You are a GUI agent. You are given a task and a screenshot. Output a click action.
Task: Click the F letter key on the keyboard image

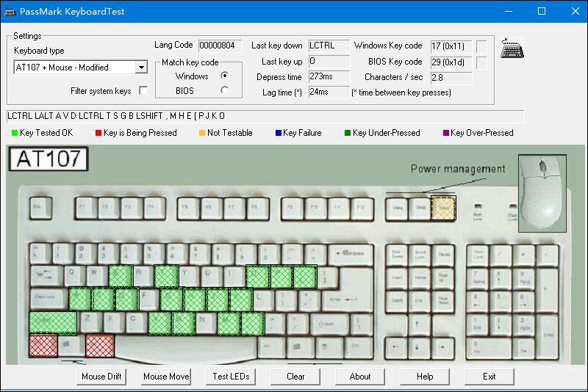[x=148, y=299]
